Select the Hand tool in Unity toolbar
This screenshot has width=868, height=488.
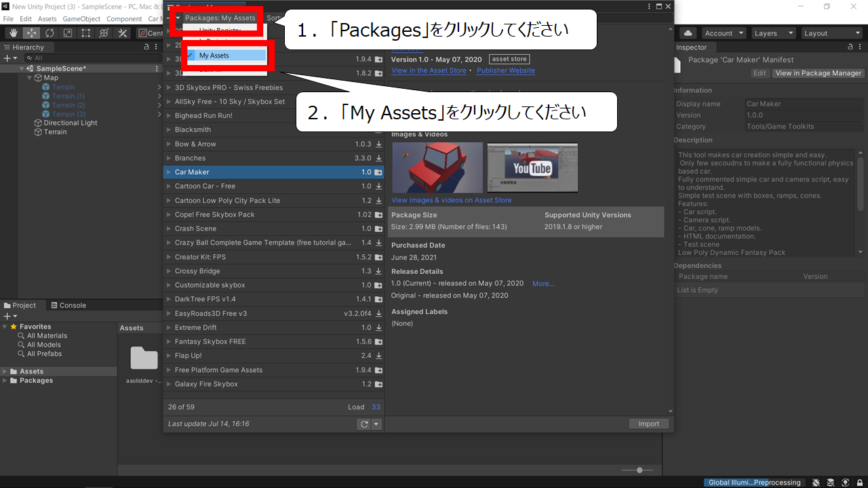pos(14,33)
